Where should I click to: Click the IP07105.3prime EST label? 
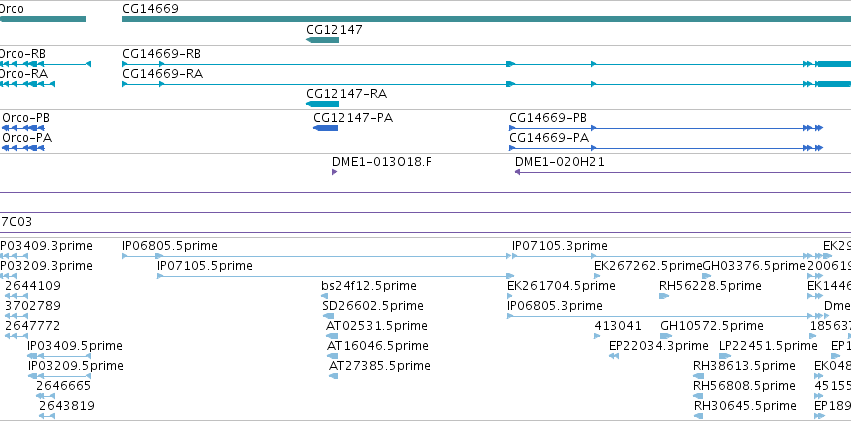click(560, 246)
